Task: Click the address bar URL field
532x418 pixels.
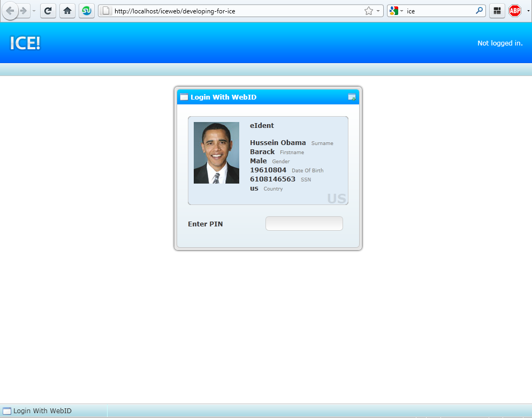Action: (235, 11)
